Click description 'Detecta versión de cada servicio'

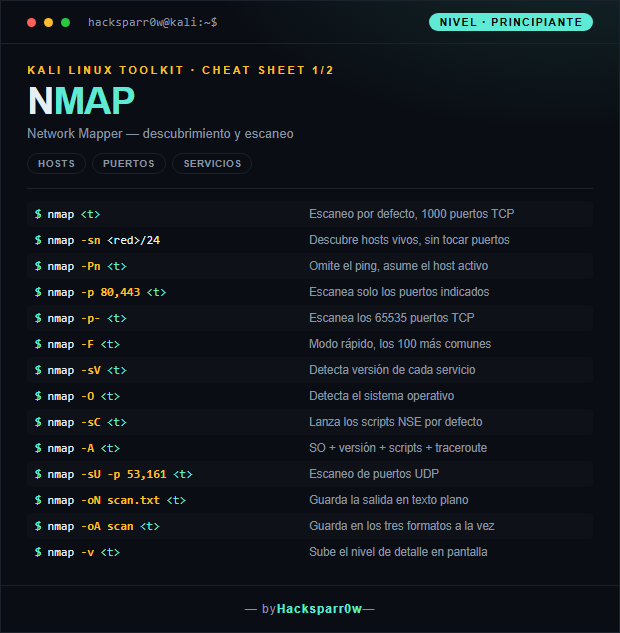point(392,370)
